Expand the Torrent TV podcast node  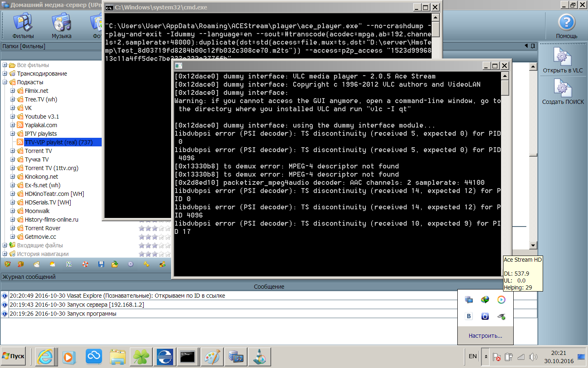tap(13, 151)
